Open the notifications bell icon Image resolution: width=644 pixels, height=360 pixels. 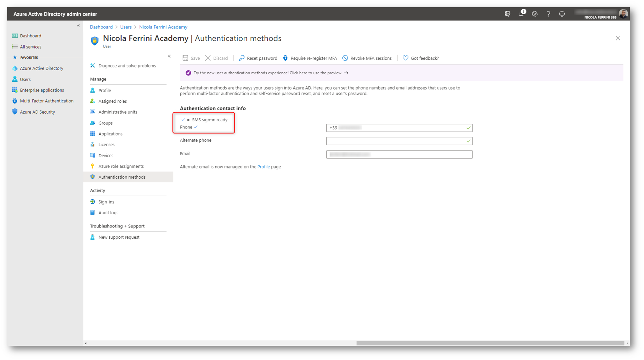[522, 14]
